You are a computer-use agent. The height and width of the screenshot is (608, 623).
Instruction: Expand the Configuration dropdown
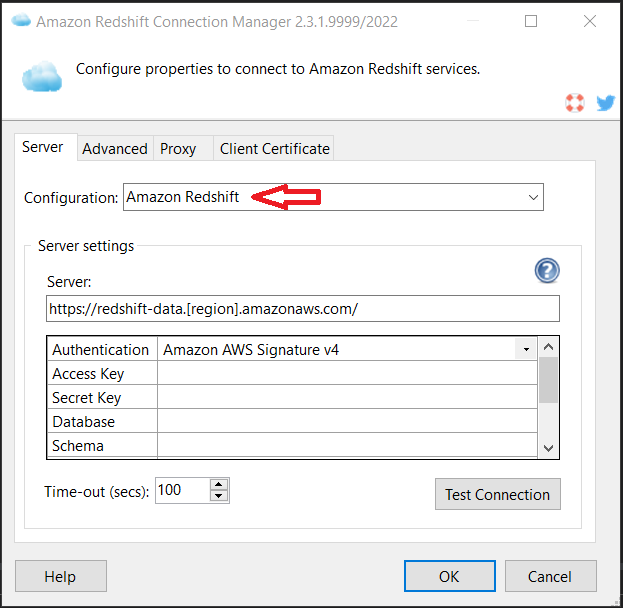click(x=533, y=197)
